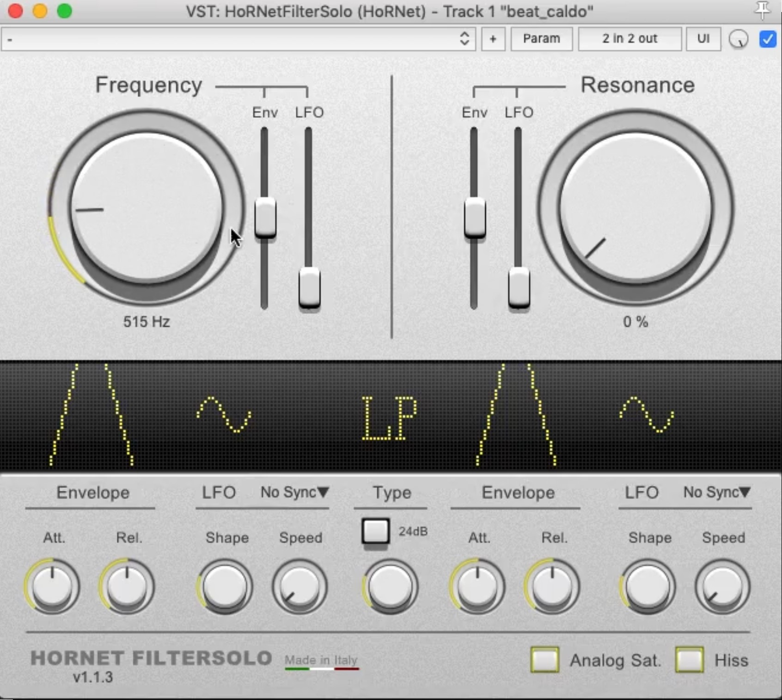
Task: Click the Type section label
Action: point(392,493)
